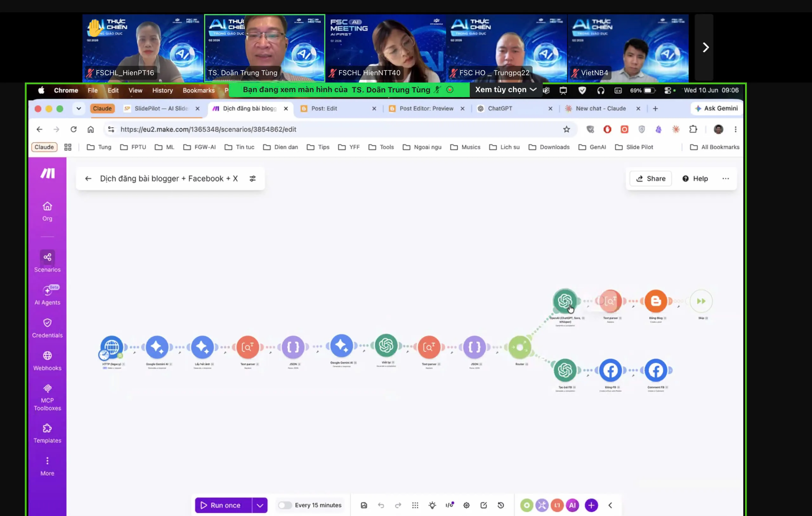Click the green flow control tools button
This screenshot has width=812, height=516.
pos(527,505)
